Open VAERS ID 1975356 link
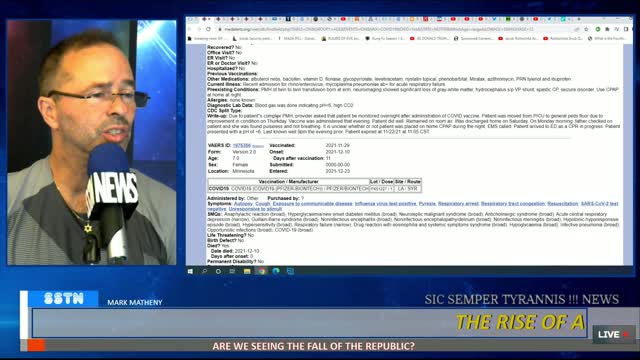The width and height of the screenshot is (640, 360). coord(242,145)
